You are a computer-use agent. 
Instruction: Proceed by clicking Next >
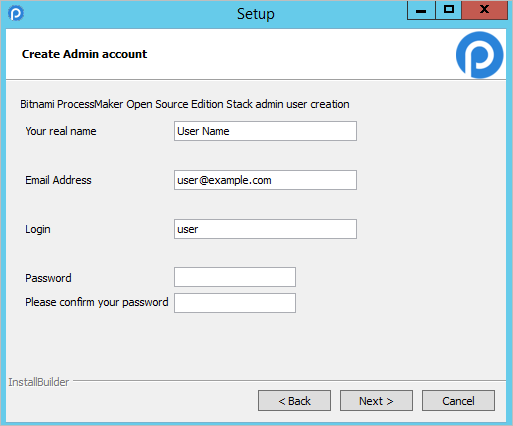tap(376, 401)
